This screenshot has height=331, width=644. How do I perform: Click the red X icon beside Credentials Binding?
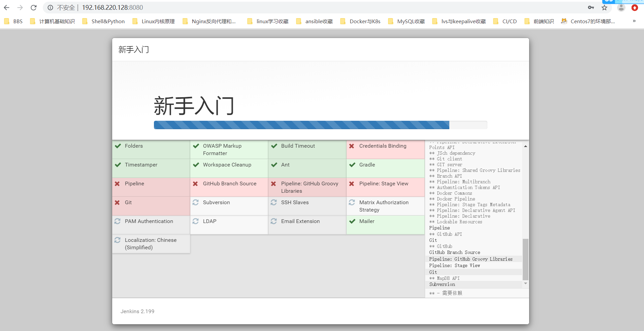[x=352, y=146]
